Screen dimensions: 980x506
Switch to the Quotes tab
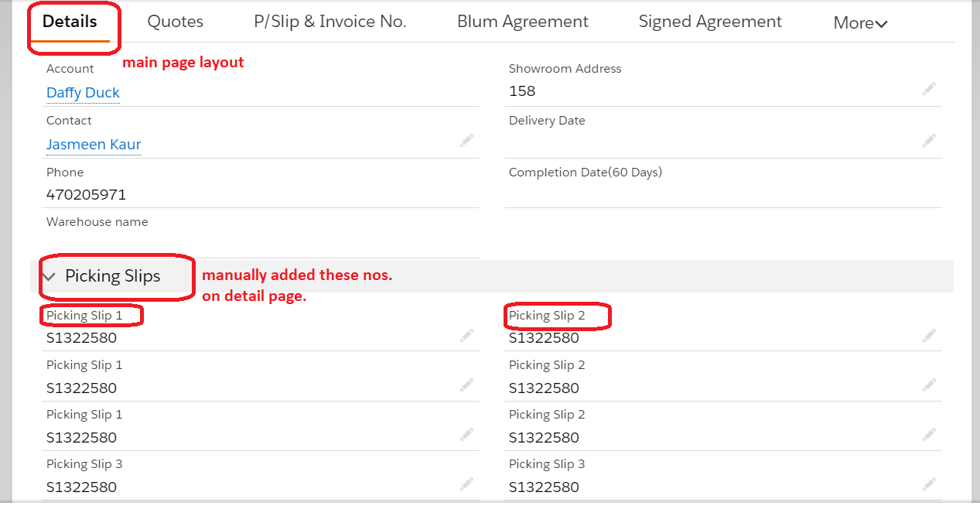click(x=176, y=22)
